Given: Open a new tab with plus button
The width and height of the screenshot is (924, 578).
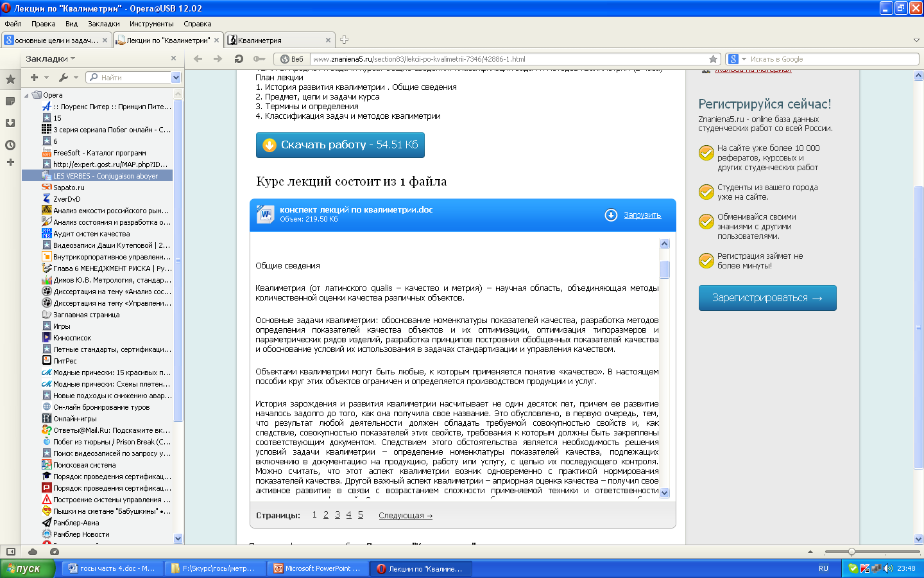Looking at the screenshot, I should coord(344,40).
